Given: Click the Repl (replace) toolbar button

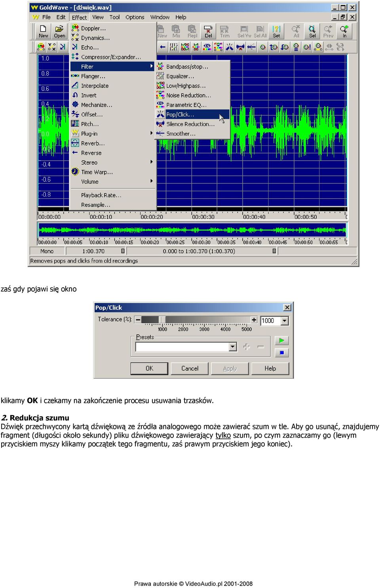Looking at the screenshot, I should pyautogui.click(x=192, y=31).
